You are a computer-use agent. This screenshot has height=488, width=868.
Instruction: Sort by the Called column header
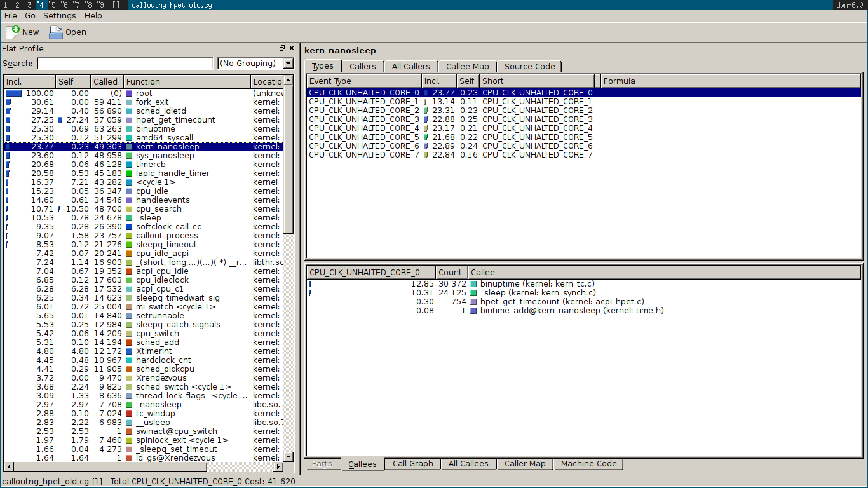[x=105, y=82]
